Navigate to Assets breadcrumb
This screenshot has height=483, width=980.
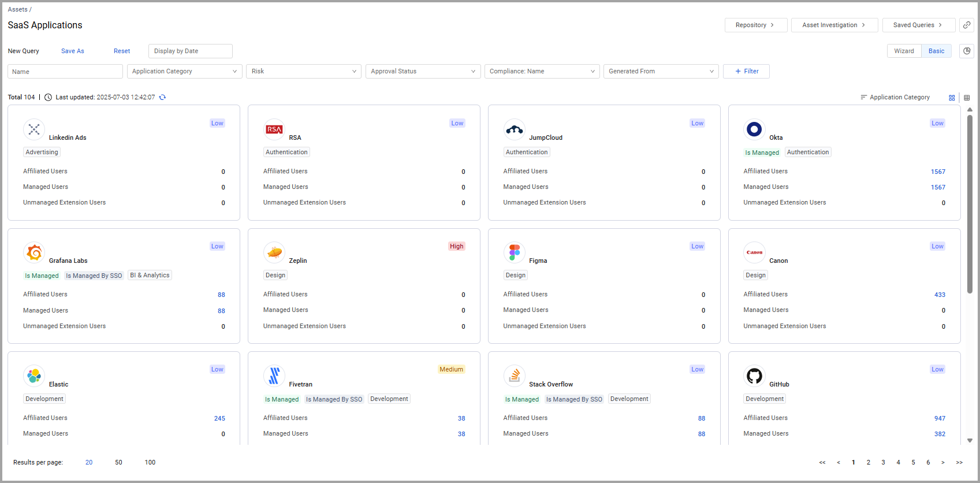pos(17,9)
